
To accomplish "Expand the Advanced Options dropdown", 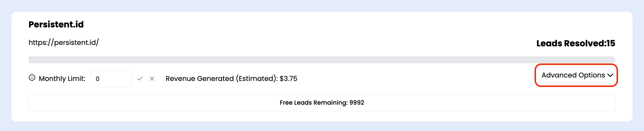I will point(576,75).
